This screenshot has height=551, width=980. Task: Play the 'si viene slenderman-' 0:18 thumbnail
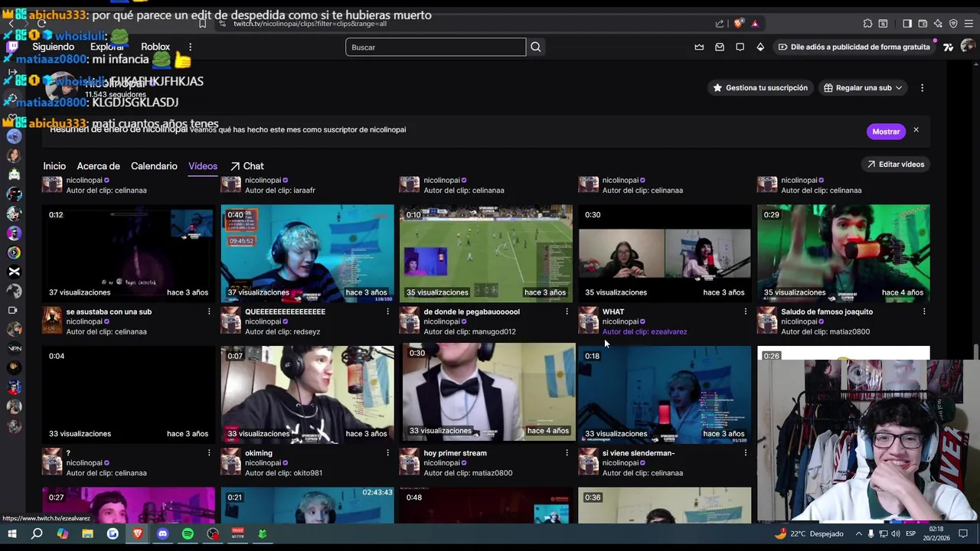665,394
